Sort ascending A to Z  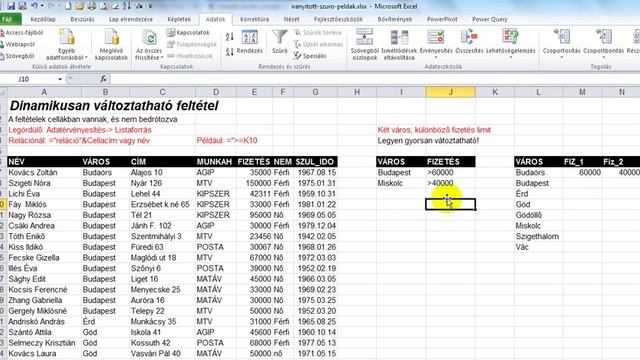pos(230,37)
